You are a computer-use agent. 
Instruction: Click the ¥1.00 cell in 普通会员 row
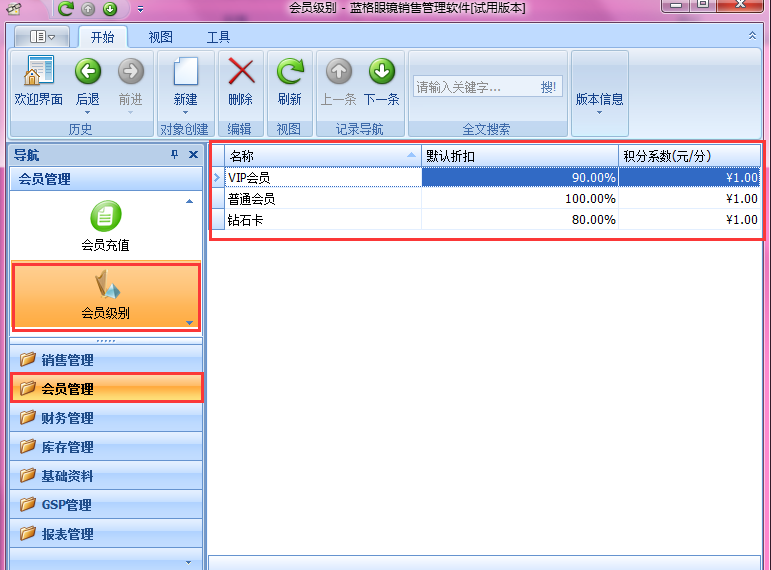(x=689, y=198)
